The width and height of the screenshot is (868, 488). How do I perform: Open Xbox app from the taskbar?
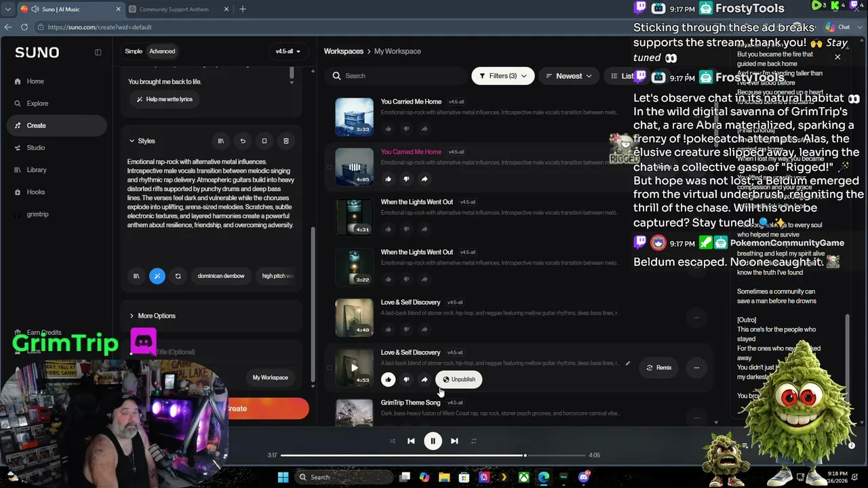[524, 477]
